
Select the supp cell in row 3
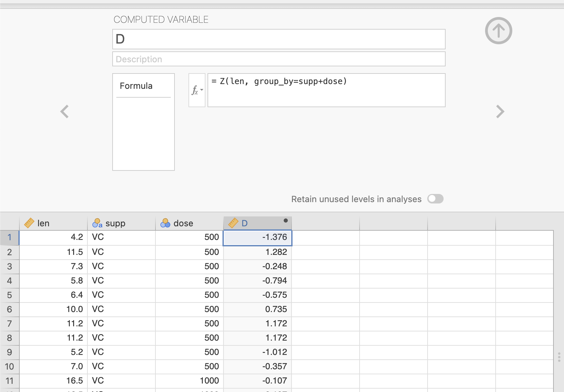(121, 266)
